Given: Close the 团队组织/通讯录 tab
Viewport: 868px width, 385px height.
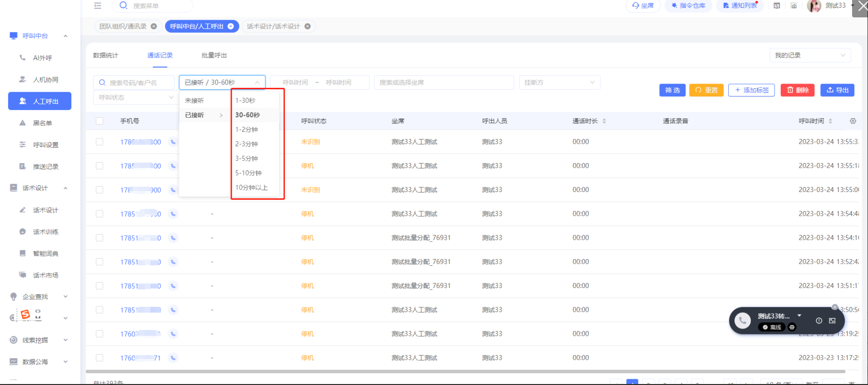Looking at the screenshot, I should click(154, 27).
